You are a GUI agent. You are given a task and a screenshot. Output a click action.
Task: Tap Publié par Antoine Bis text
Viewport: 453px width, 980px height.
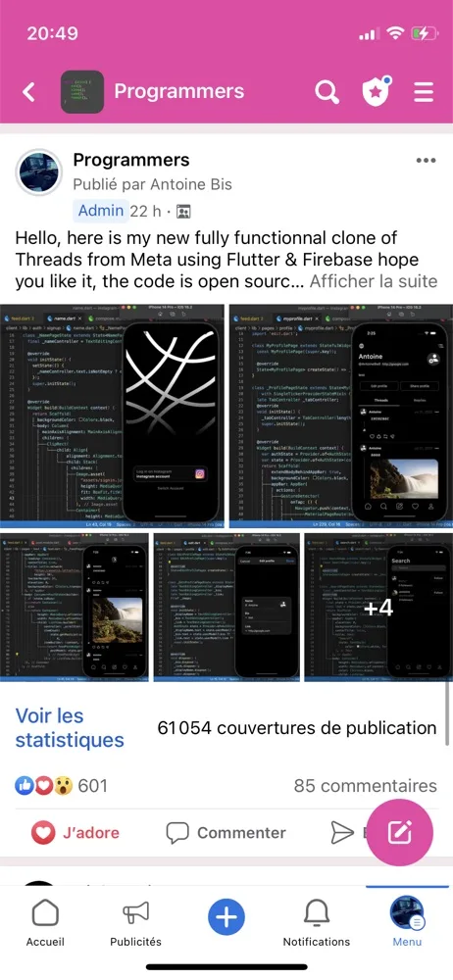(153, 184)
